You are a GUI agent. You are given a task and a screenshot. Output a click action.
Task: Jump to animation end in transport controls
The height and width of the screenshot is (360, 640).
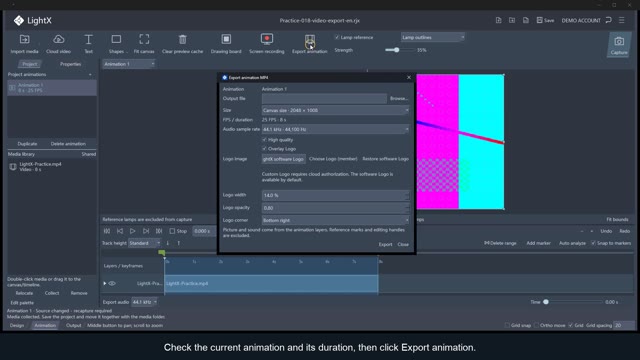coord(159,231)
